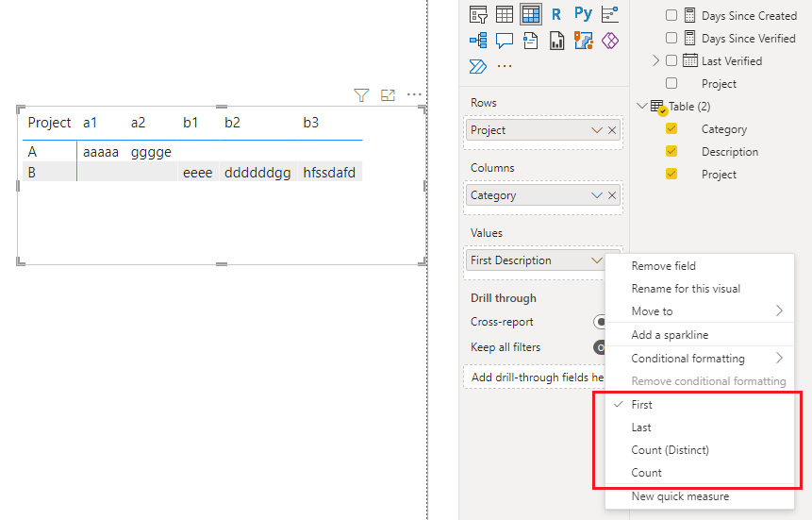Image resolution: width=812 pixels, height=520 pixels.
Task: Open the matrix visual's filter icon
Action: click(361, 95)
